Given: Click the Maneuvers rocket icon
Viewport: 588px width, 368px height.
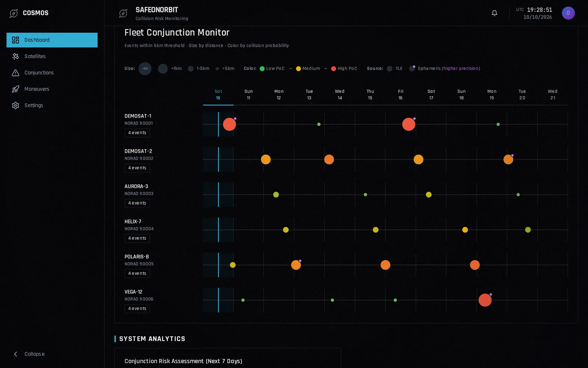Looking at the screenshot, I should (15, 89).
